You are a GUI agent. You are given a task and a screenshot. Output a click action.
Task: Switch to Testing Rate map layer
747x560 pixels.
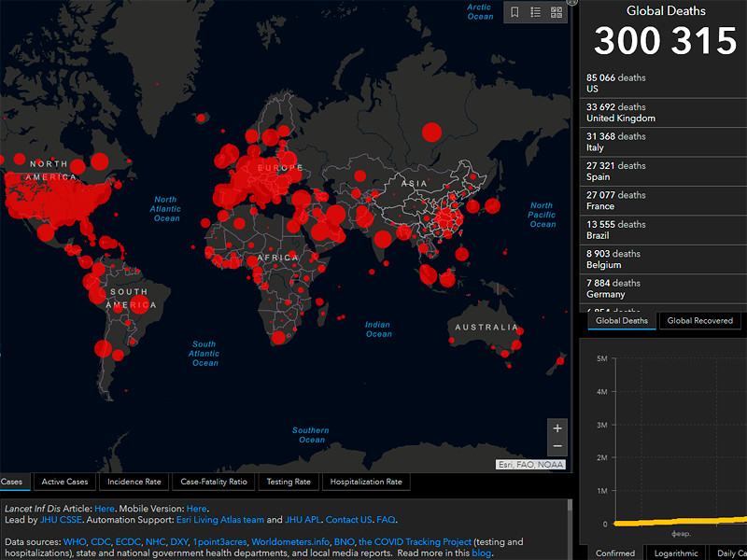tap(289, 482)
